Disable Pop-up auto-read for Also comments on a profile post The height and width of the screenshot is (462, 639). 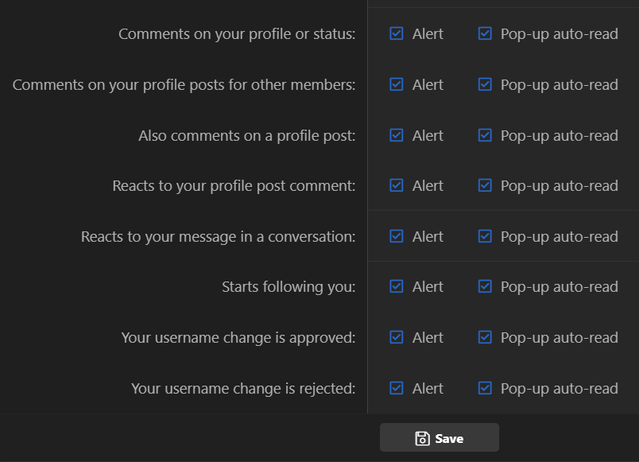click(x=485, y=135)
